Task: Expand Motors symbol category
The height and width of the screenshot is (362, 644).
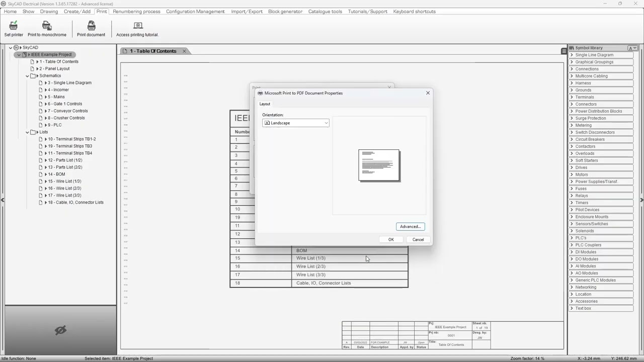Action: pyautogui.click(x=572, y=174)
